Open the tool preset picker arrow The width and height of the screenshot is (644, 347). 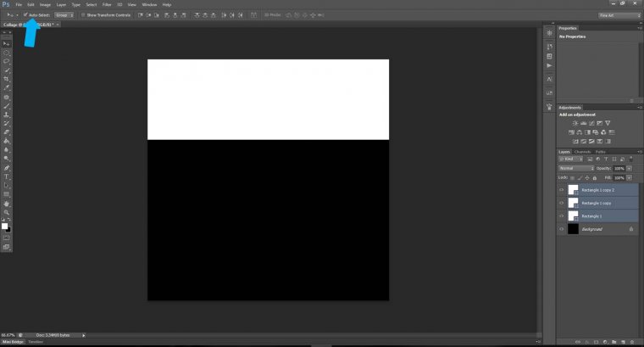pyautogui.click(x=17, y=14)
